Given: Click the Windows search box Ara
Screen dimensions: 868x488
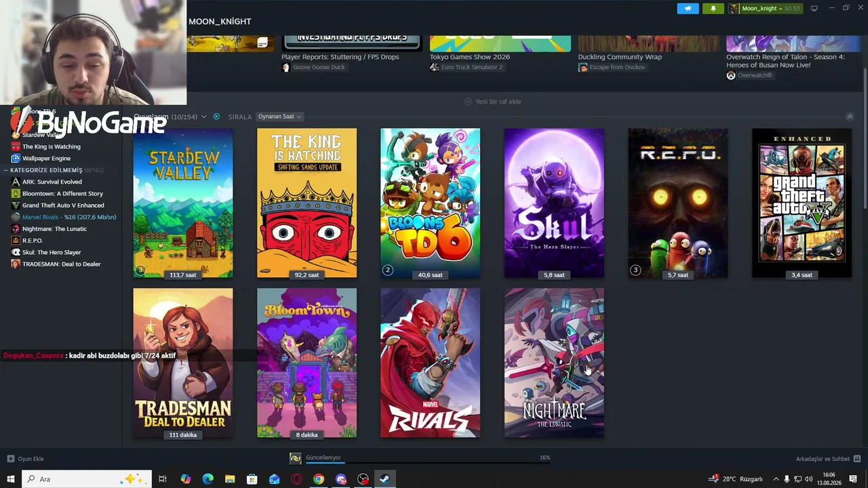Looking at the screenshot, I should pos(87,479).
